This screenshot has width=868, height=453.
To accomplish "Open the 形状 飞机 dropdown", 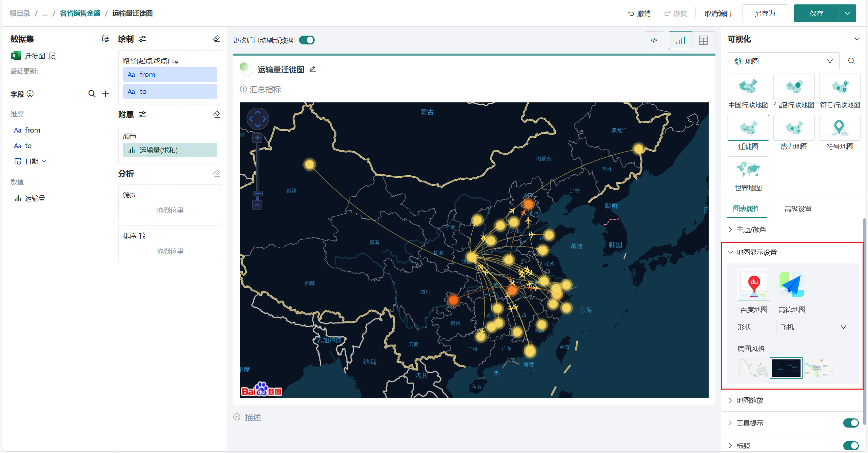I will [814, 327].
